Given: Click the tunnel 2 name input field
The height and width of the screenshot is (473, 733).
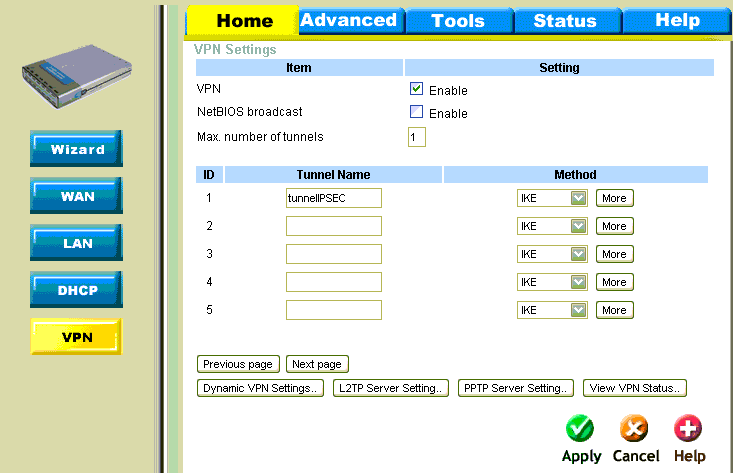Looking at the screenshot, I should (334, 226).
